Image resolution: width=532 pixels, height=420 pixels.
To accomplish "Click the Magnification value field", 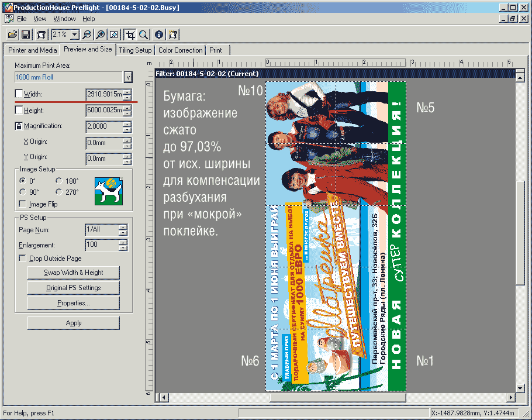I will (104, 127).
